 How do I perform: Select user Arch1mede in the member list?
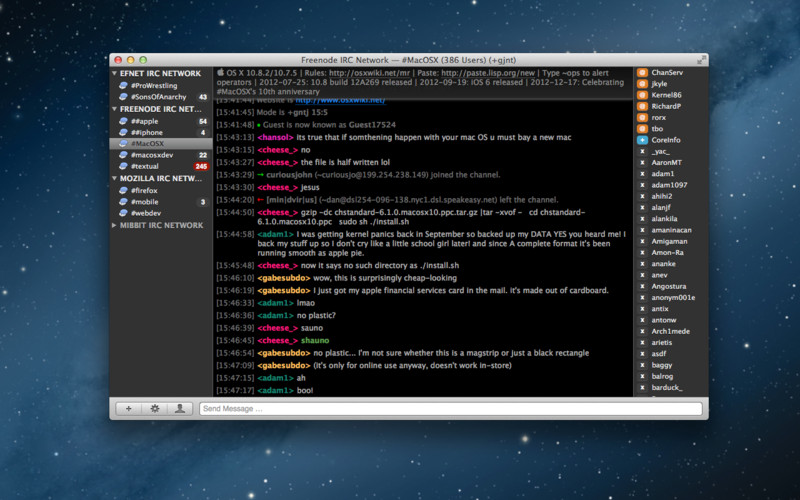click(670, 331)
